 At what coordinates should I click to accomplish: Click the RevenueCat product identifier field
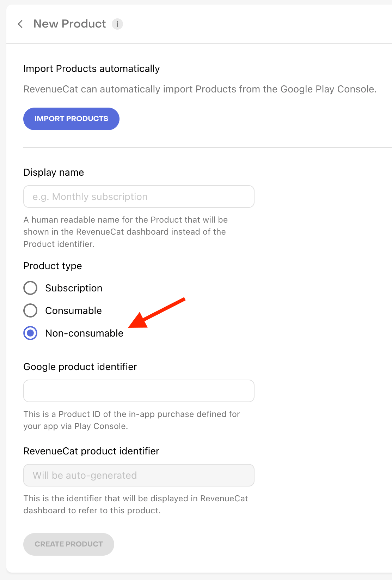tap(139, 475)
